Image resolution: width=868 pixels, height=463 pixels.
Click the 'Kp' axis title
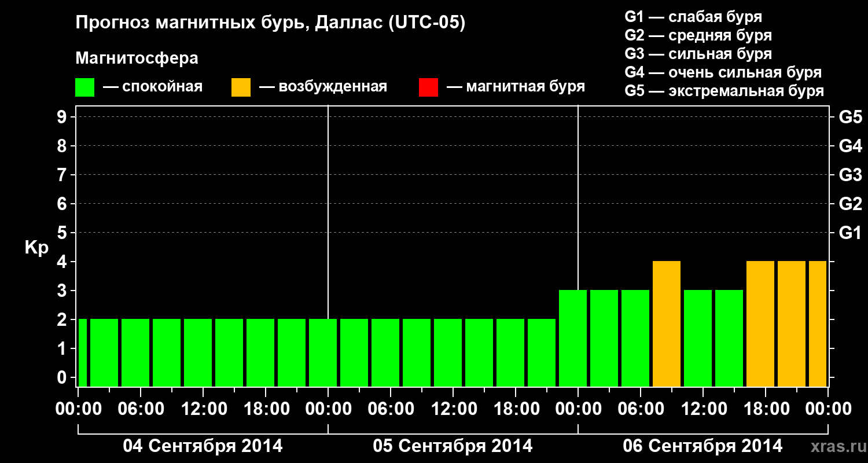click(36, 248)
